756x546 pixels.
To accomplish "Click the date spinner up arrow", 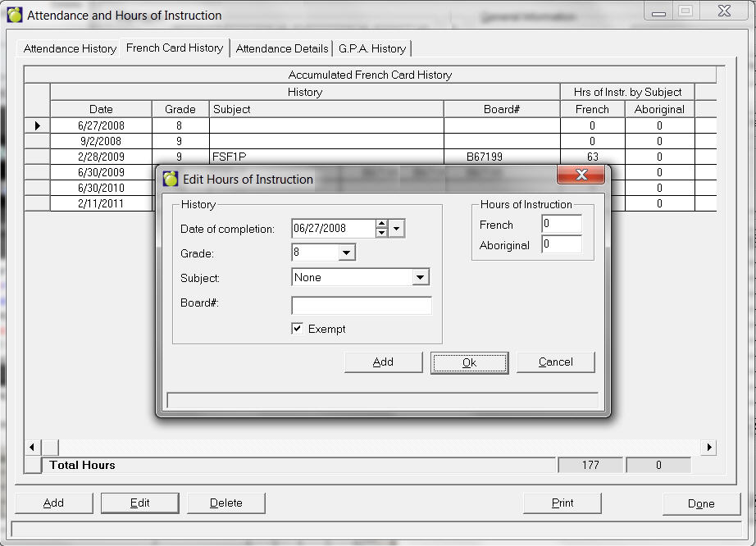I will pos(381,224).
